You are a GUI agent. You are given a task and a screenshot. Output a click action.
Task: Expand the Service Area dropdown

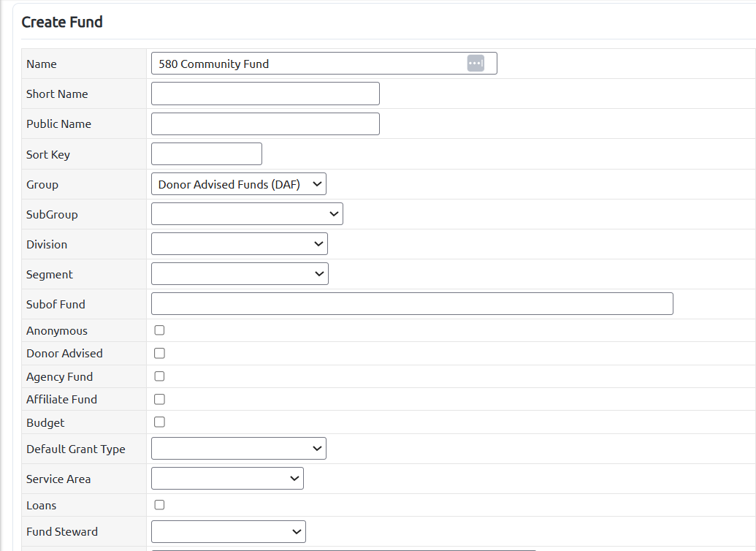[x=228, y=478]
